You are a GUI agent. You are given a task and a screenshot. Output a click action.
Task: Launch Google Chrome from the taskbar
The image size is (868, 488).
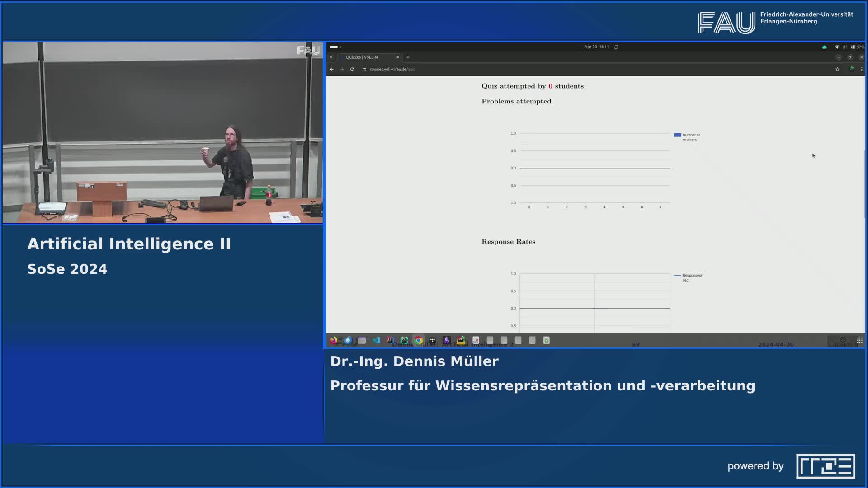point(417,340)
